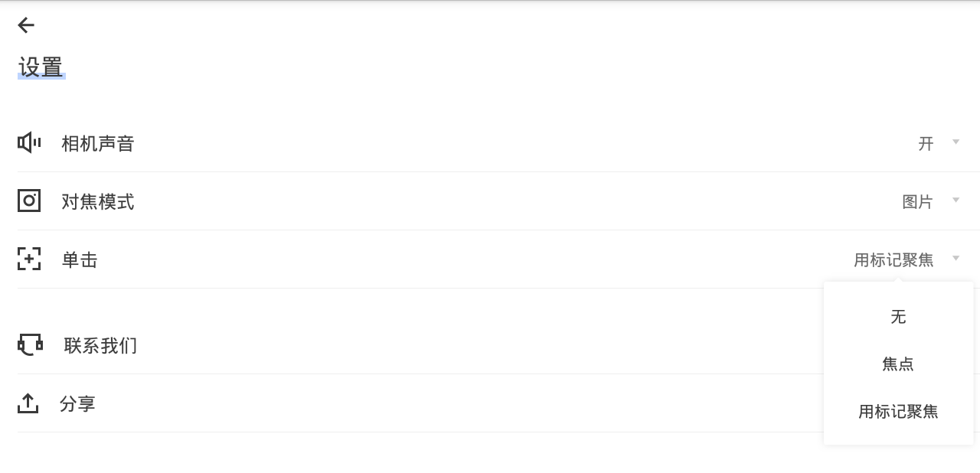Click the camera sound speaker icon
The width and height of the screenshot is (980, 473).
29,143
